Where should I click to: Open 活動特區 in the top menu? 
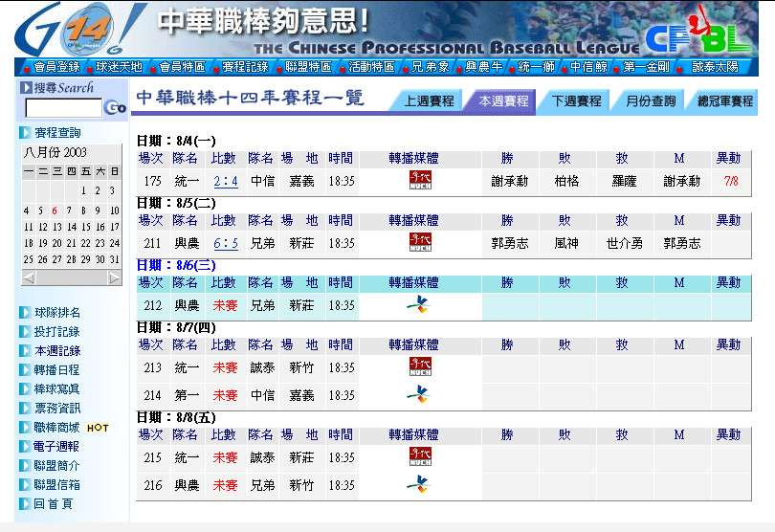(372, 67)
